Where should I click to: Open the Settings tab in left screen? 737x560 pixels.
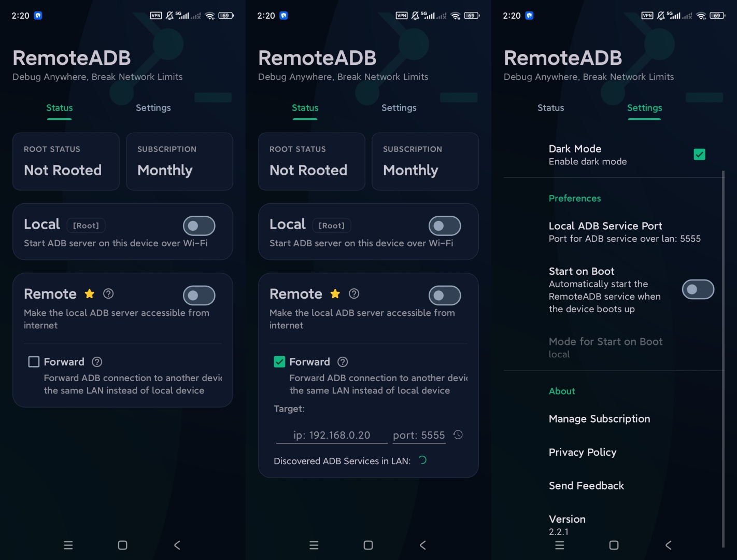pyautogui.click(x=153, y=108)
